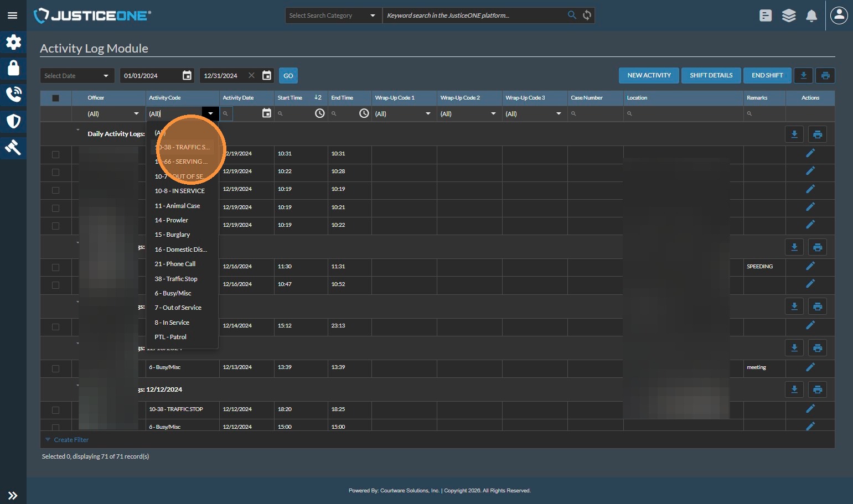853x504 pixels.
Task: Select 10-8 - IN SERVICE from list
Action: point(180,191)
